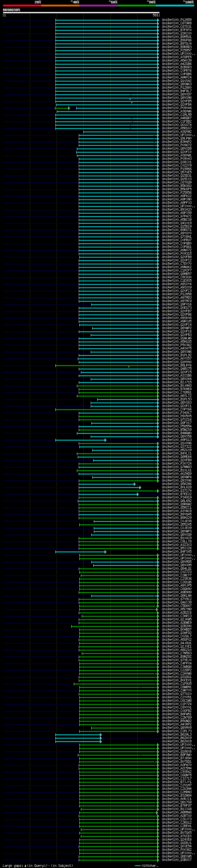Click the =100char. scale legend at bottom

tap(147, 866)
